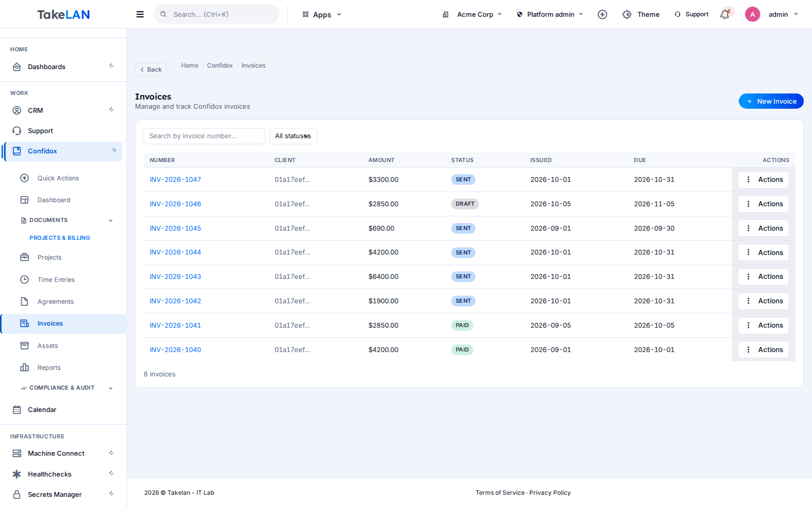
Task: Click the Projects briefcase icon
Action: [24, 257]
